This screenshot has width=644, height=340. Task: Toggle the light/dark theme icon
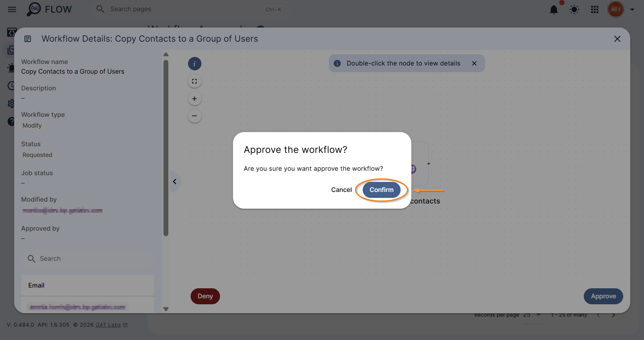click(x=574, y=10)
